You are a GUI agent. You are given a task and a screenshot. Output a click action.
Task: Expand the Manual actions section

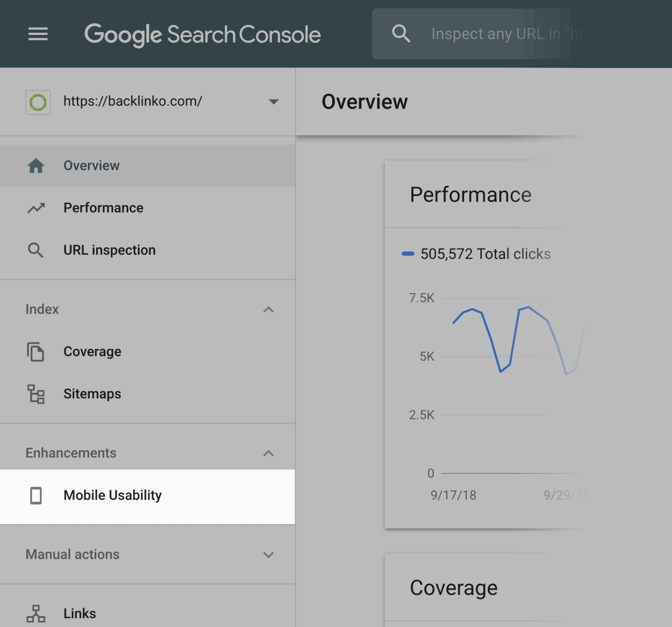click(268, 555)
